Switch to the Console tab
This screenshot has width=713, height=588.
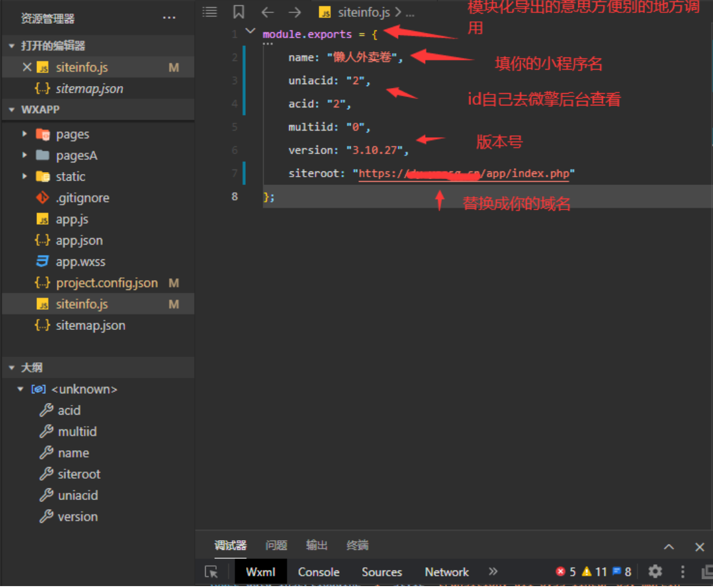tap(318, 572)
